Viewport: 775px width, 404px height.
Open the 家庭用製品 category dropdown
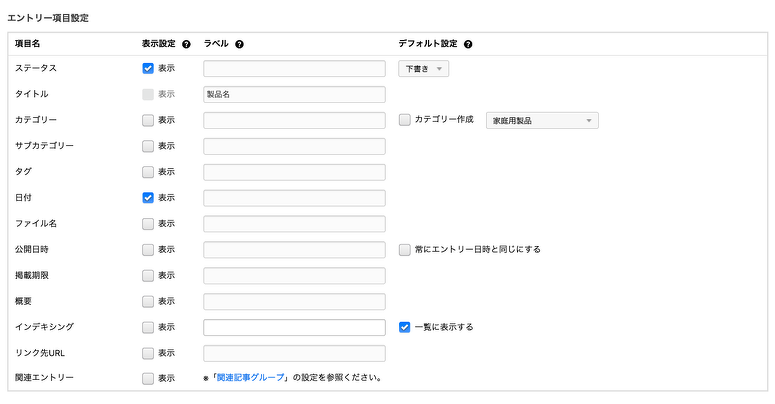click(x=541, y=120)
